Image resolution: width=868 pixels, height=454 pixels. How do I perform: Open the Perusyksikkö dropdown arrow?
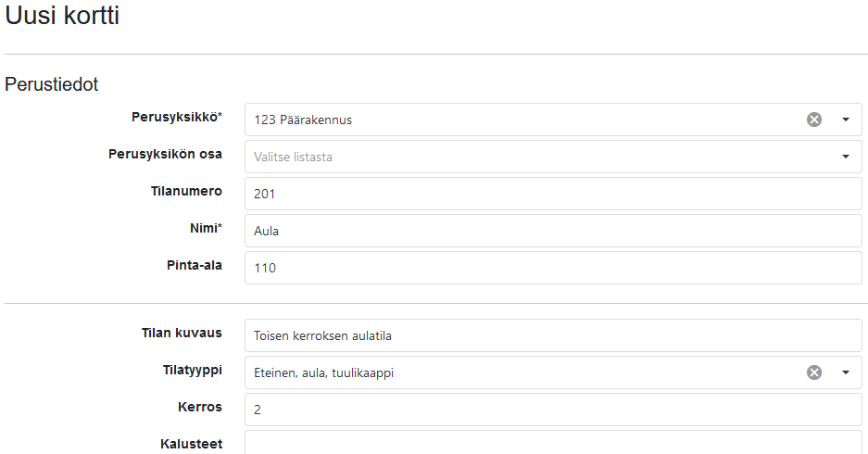(845, 120)
